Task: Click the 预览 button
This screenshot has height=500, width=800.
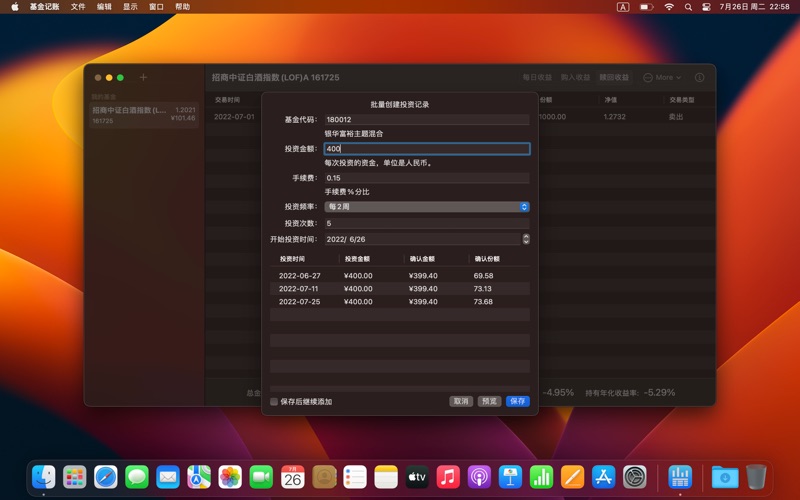Action: pos(489,401)
